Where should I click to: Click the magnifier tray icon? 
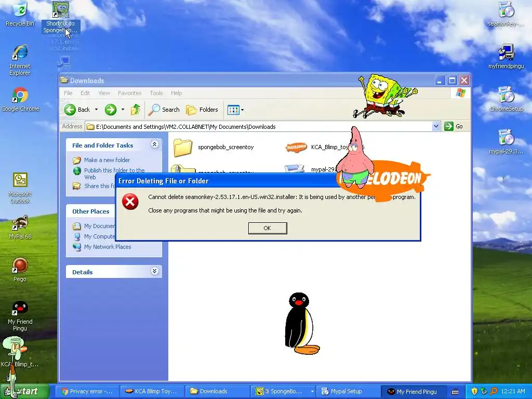click(494, 391)
